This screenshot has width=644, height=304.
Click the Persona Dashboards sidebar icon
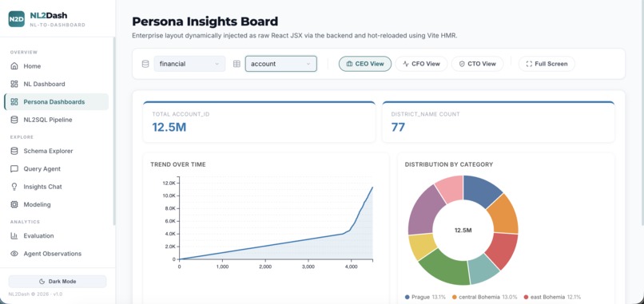click(14, 102)
